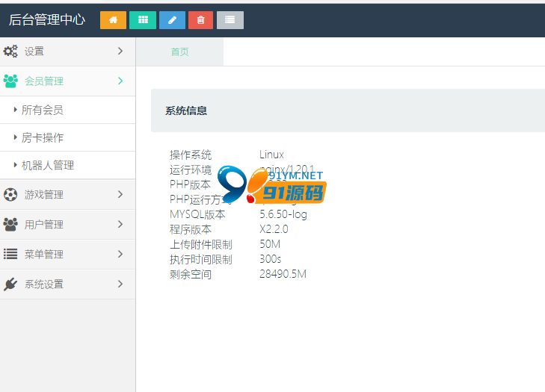Click the 上传附件限制 label
The width and height of the screenshot is (545, 392).
201,244
